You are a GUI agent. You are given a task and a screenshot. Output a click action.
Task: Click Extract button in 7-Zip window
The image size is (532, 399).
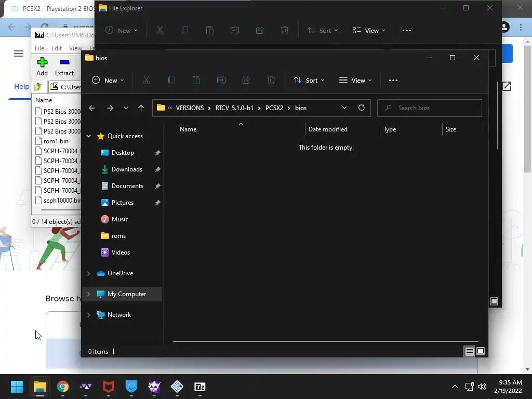point(64,67)
